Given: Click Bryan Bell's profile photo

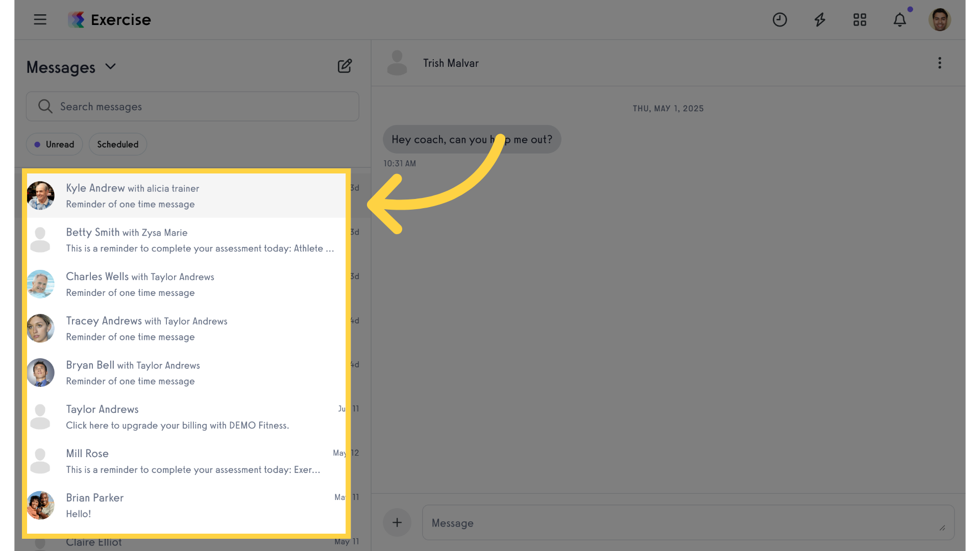Looking at the screenshot, I should pos(40,372).
